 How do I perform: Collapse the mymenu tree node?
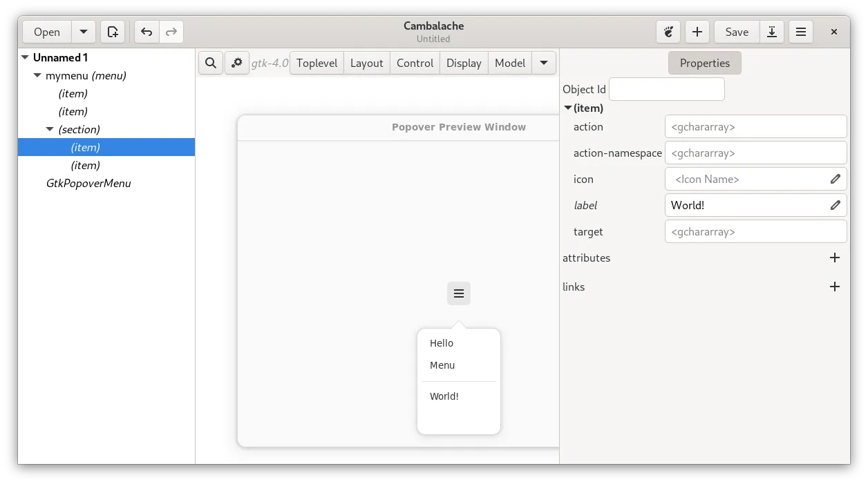pos(38,76)
